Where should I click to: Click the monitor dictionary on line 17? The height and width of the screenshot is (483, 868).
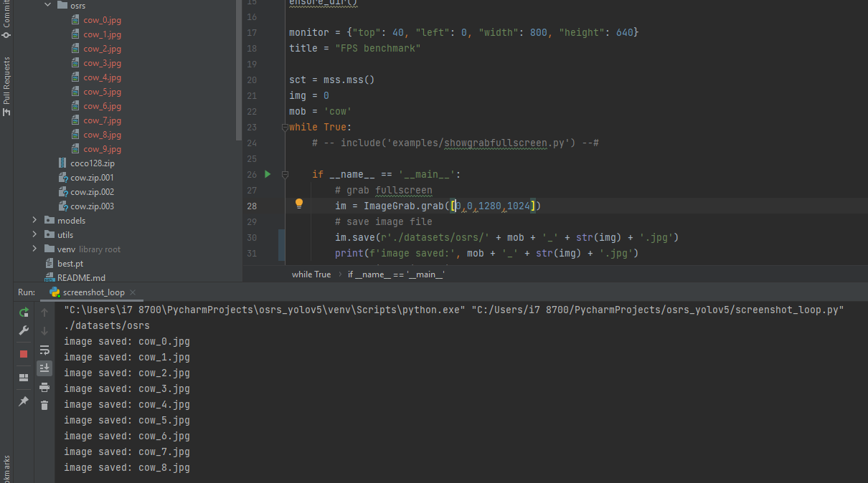click(x=463, y=33)
